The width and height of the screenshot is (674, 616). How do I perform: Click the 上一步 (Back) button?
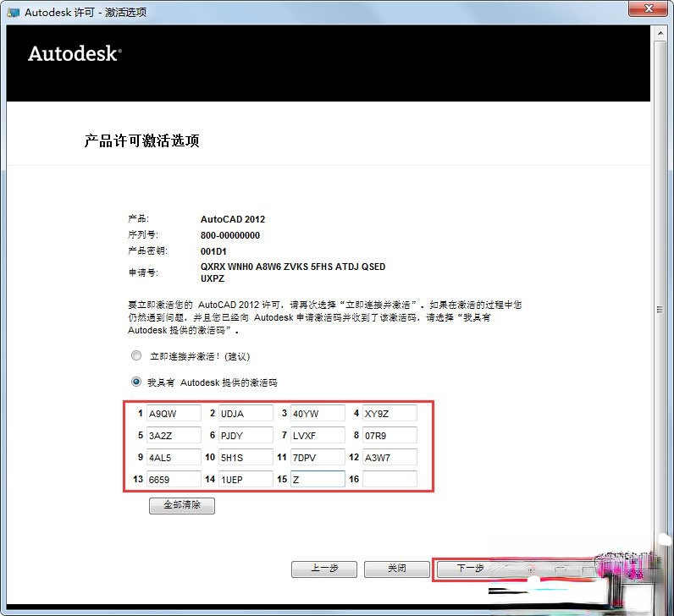click(324, 569)
